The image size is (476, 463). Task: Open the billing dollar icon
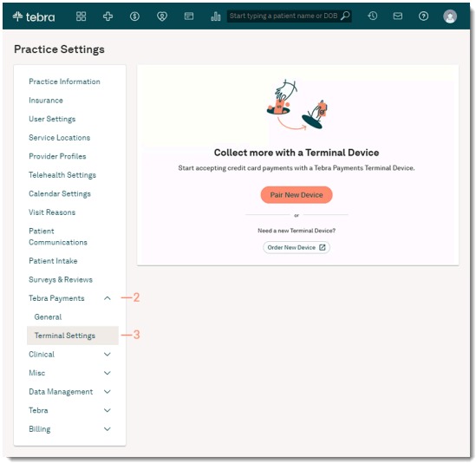(x=134, y=16)
